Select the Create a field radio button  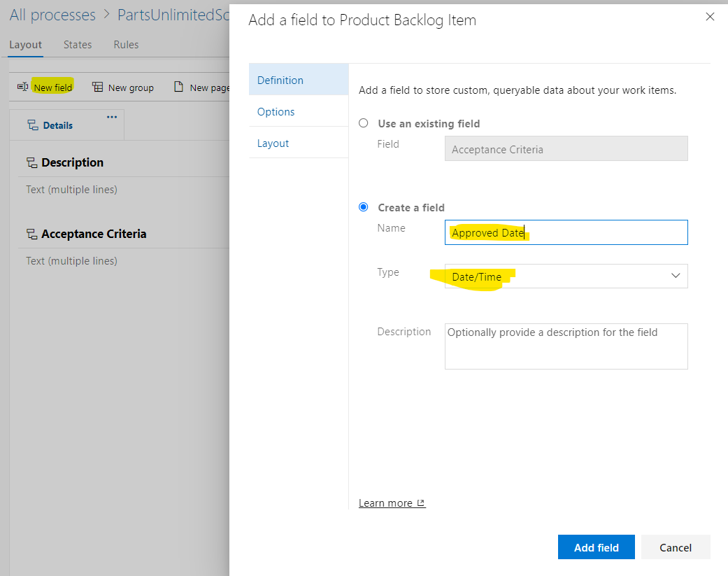click(x=363, y=207)
